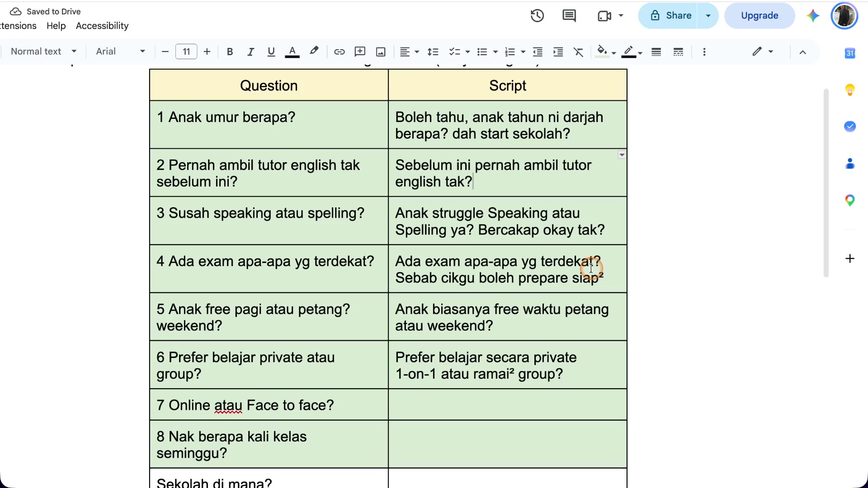Open Gemini sparkle assistant
This screenshot has height=488, width=868.
point(813,16)
